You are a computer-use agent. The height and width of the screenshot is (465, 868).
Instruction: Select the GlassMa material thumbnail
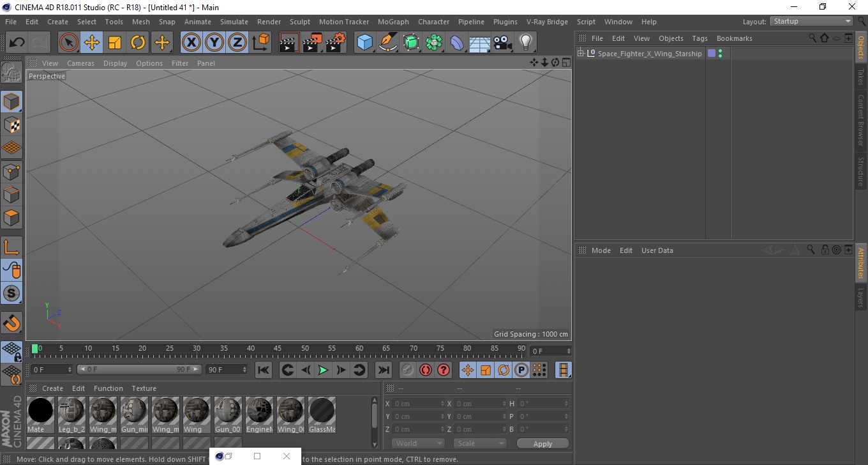[x=322, y=411]
